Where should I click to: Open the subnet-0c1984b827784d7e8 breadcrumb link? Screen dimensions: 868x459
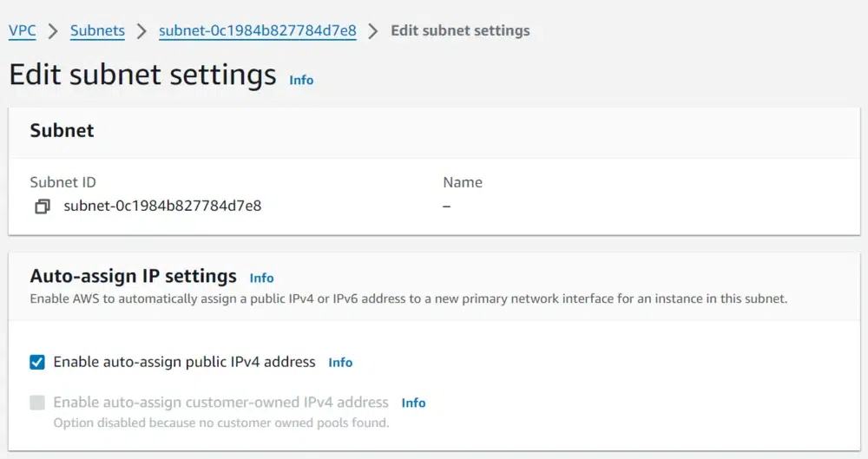pos(257,31)
